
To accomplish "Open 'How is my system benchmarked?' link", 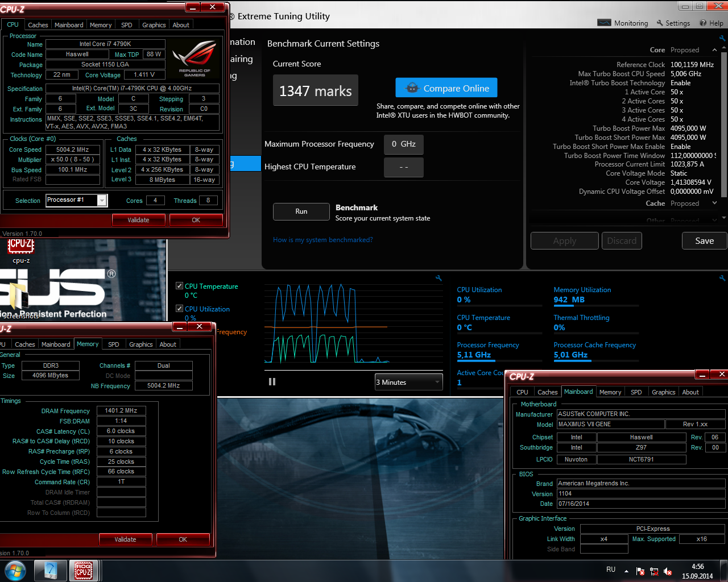I will click(323, 240).
